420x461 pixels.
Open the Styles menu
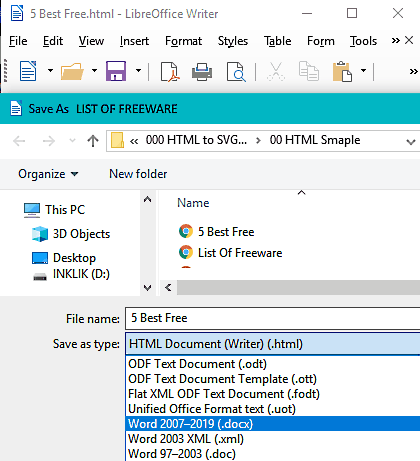pyautogui.click(x=233, y=41)
